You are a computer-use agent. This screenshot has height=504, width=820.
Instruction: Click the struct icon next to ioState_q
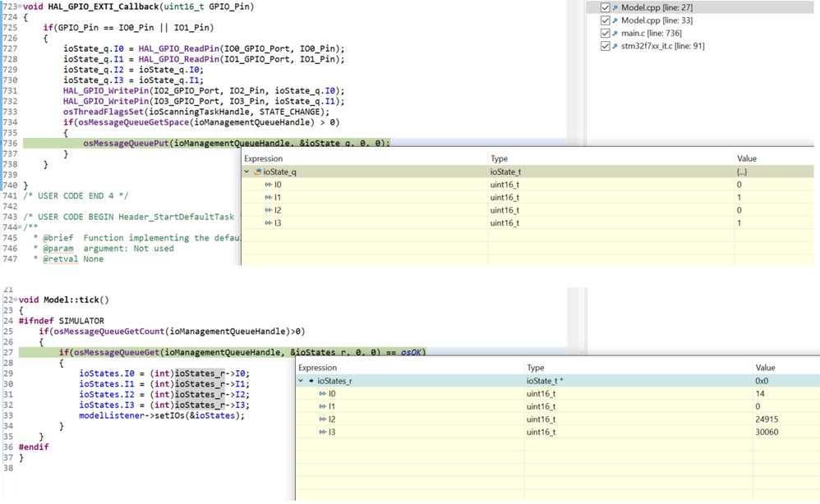pos(257,172)
